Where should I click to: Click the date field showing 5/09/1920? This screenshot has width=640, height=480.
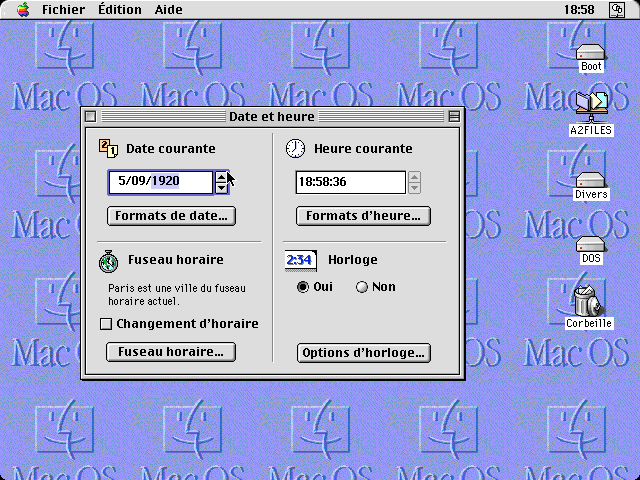(161, 182)
